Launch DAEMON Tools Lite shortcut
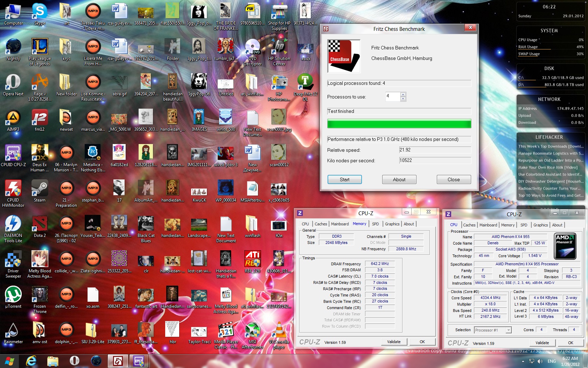 point(13,229)
